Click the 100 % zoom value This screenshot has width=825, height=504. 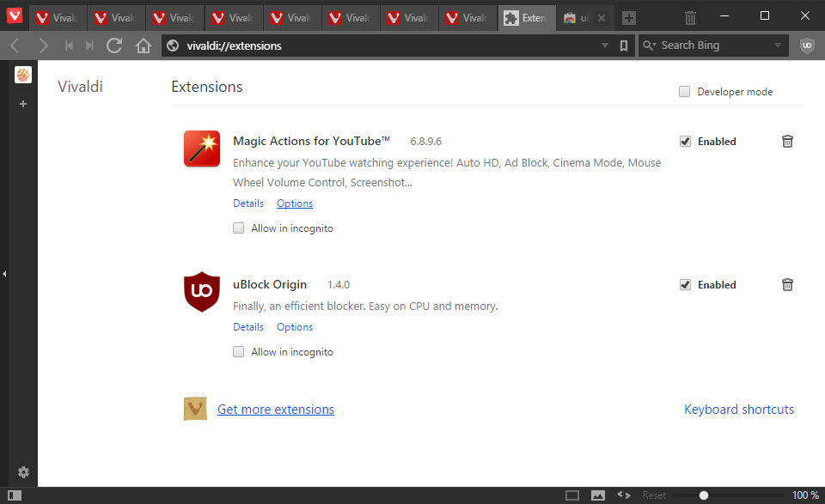pyautogui.click(x=805, y=495)
